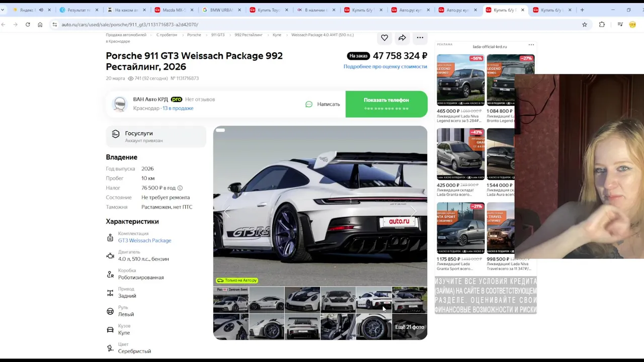Share the listing via arrow icon
This screenshot has height=362, width=644.
[402, 38]
